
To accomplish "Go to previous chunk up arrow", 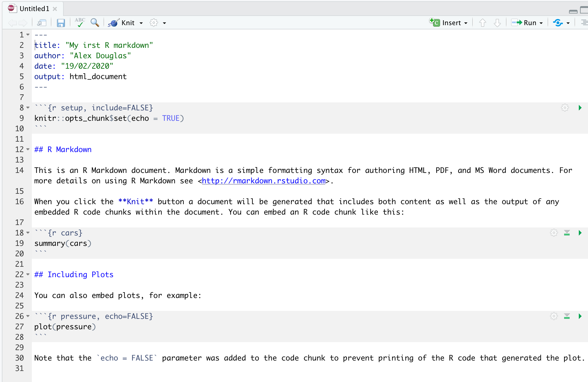I will tap(483, 23).
